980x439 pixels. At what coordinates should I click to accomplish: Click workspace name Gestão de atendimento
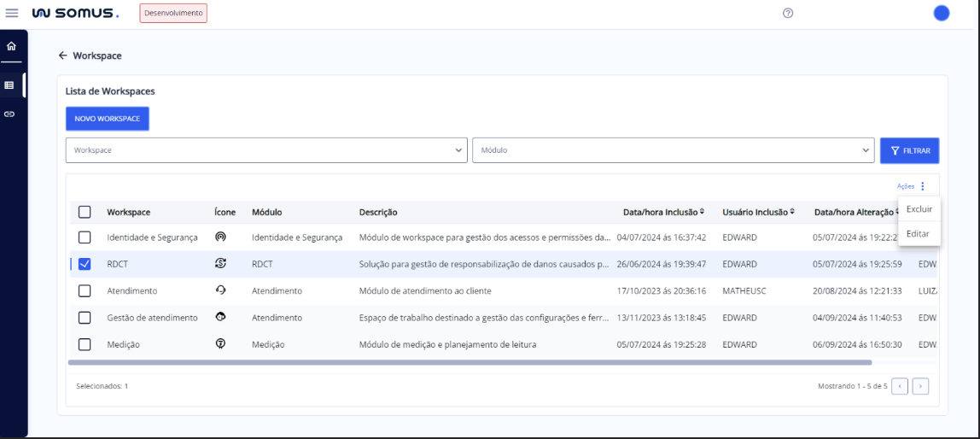(153, 318)
